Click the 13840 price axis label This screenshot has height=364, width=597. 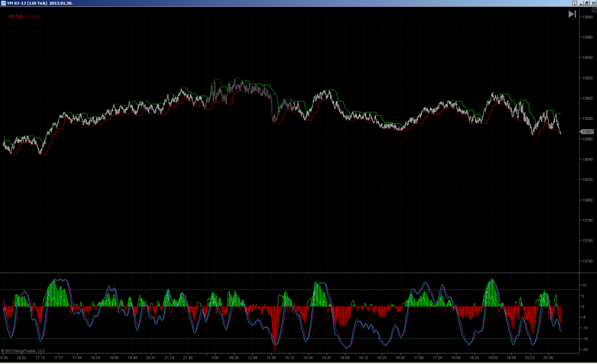[587, 160]
